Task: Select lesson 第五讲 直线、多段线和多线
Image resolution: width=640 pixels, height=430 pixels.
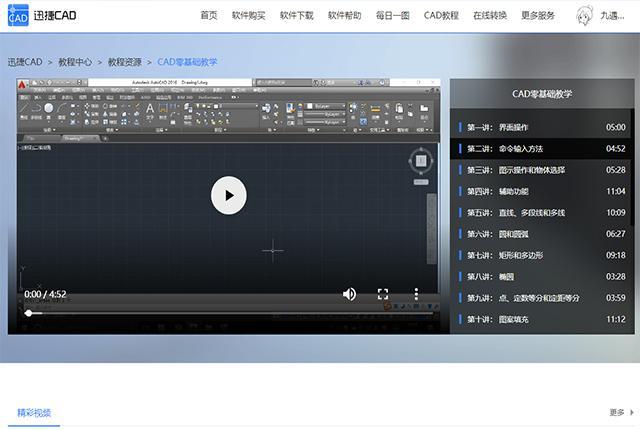Action: coord(542,213)
